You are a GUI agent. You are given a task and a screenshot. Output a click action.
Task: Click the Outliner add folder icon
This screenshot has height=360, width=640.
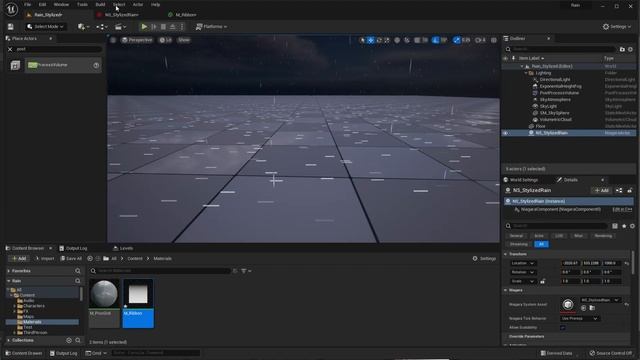coord(622,49)
